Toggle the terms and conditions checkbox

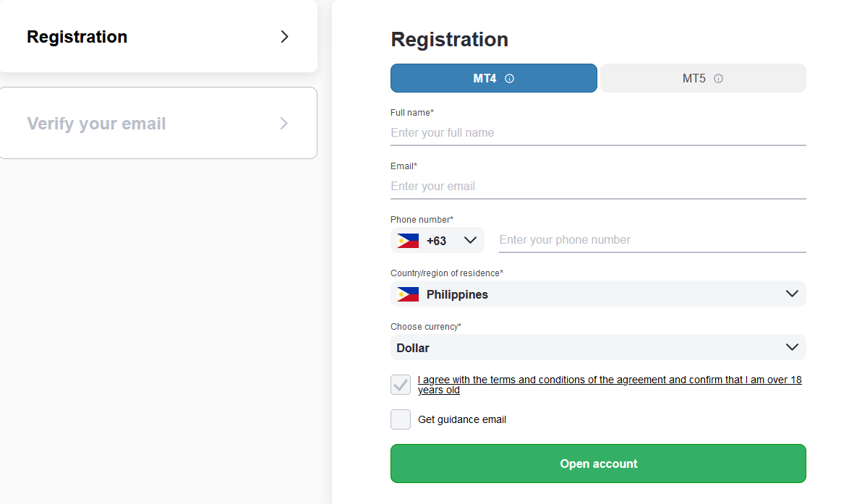pyautogui.click(x=400, y=385)
